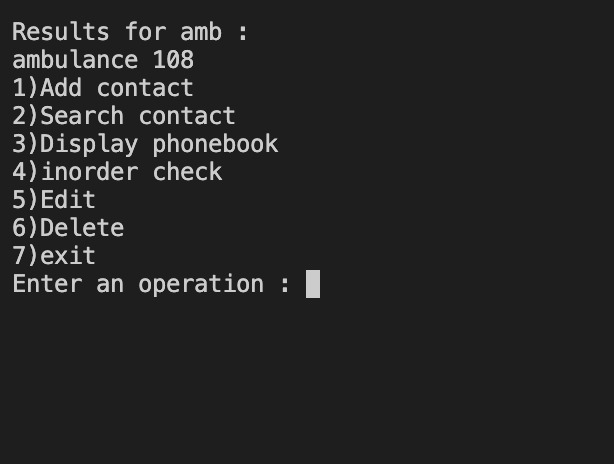Place focus on the block cursor
This screenshot has width=614, height=464.
[x=313, y=284]
